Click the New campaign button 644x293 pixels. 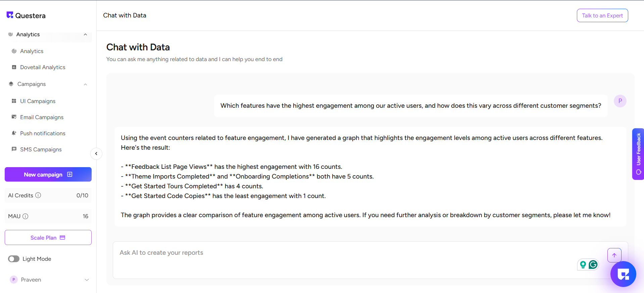[48, 175]
